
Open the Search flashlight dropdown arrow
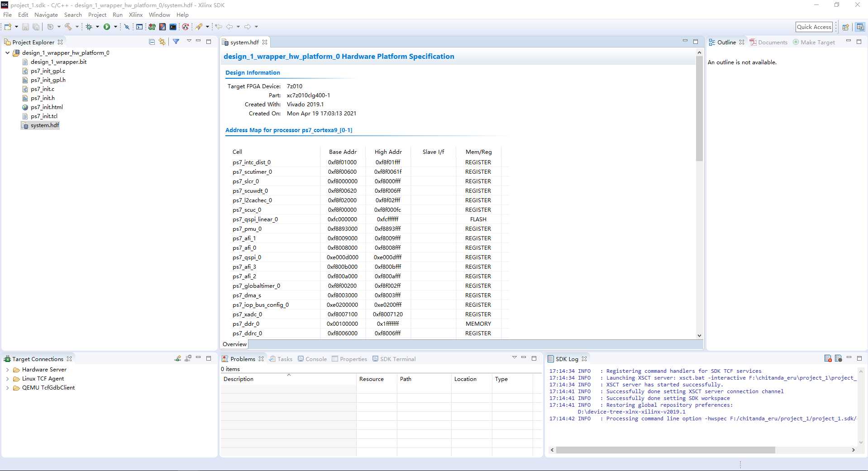207,27
